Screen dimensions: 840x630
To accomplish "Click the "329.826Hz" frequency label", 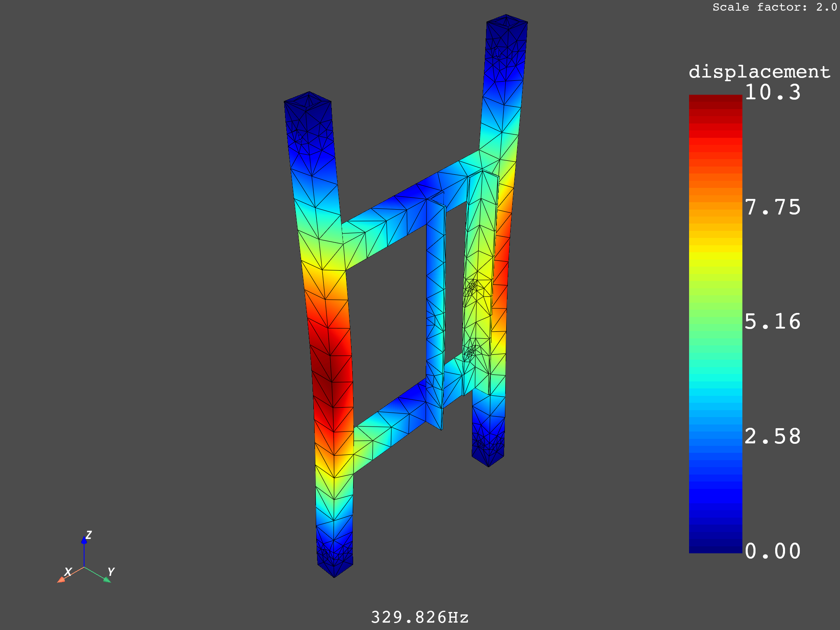I will pyautogui.click(x=420, y=617).
